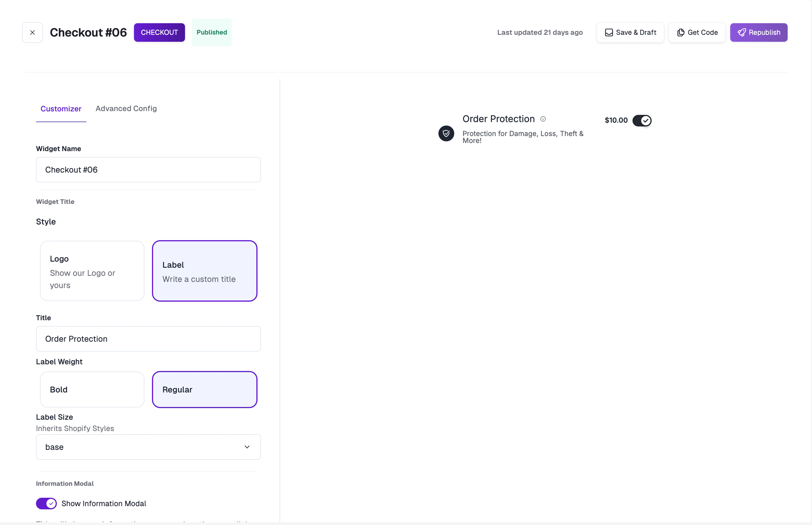
Task: Click the Order Protection Title input field
Action: click(x=148, y=338)
